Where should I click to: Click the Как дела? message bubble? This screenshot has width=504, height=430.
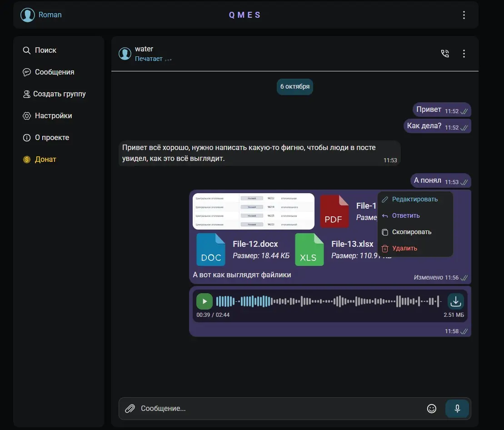pyautogui.click(x=437, y=126)
